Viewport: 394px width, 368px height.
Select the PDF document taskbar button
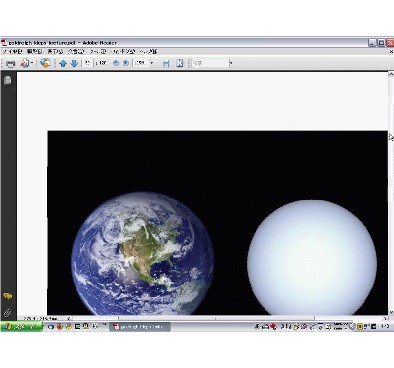click(x=140, y=327)
